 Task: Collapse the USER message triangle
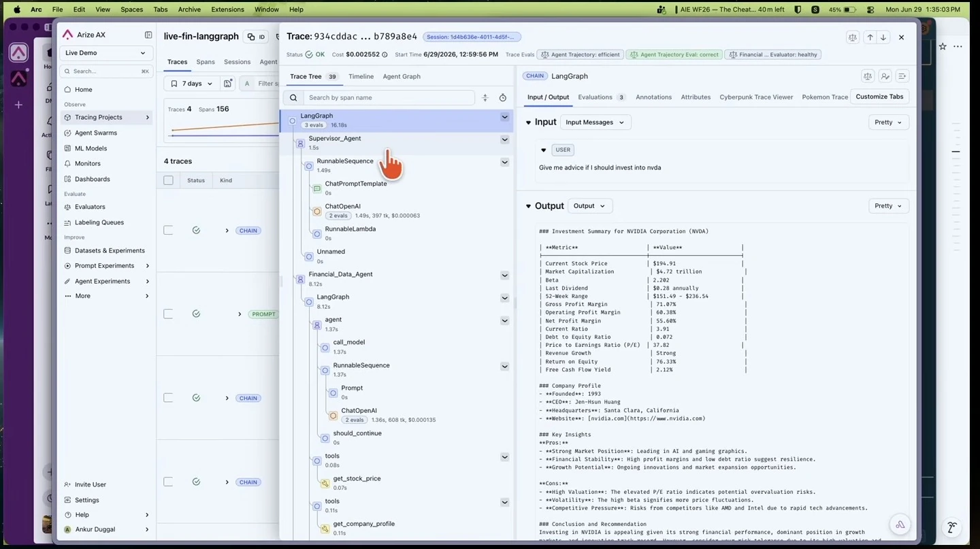coord(543,150)
